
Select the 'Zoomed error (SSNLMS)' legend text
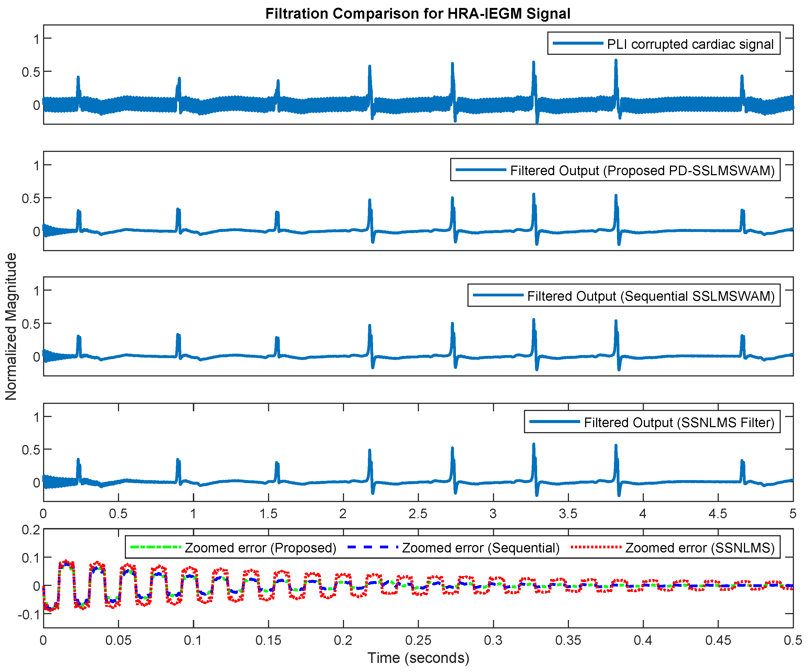[700, 548]
